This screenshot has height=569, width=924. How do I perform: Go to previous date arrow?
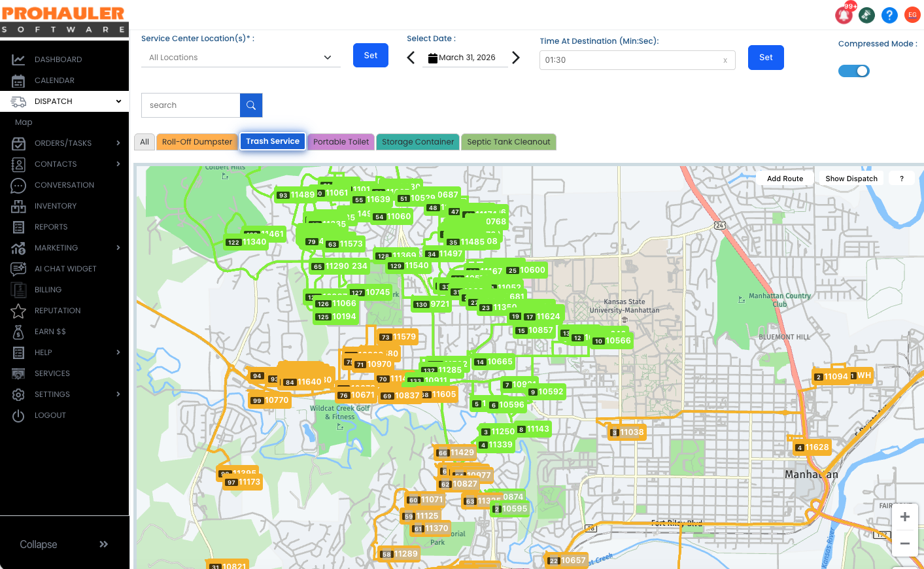[411, 58]
